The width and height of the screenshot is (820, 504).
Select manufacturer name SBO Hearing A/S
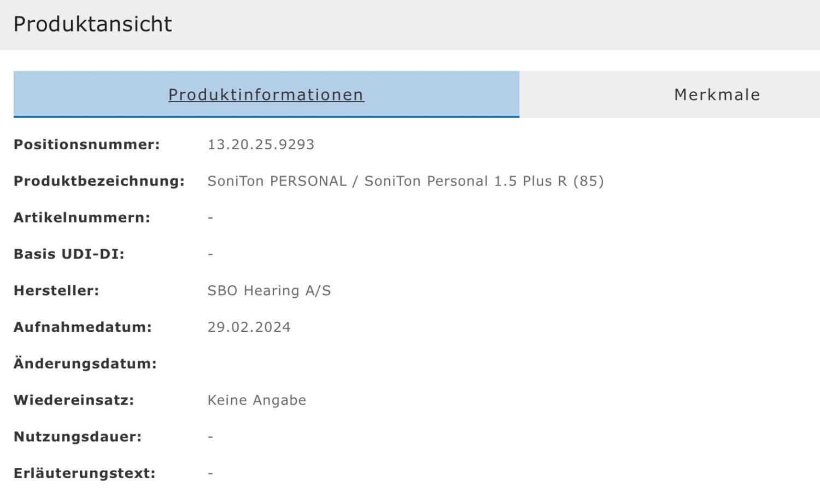[x=269, y=291]
